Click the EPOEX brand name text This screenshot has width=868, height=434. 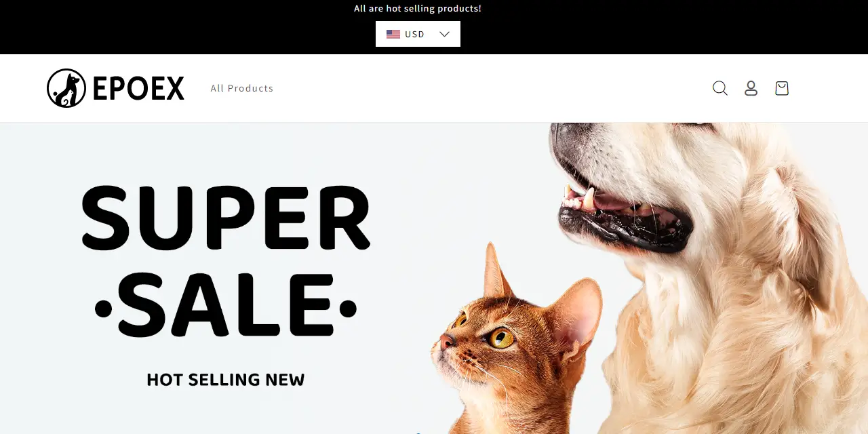tap(138, 88)
